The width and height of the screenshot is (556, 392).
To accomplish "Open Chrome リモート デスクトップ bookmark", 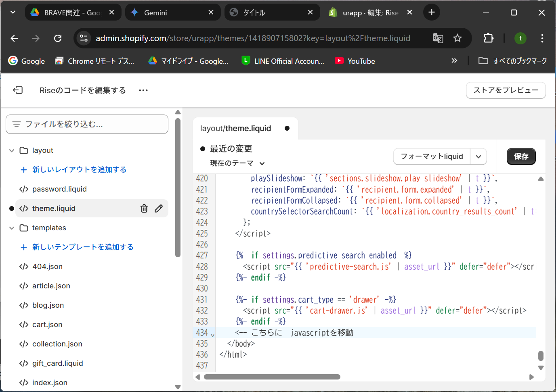I will [x=94, y=61].
